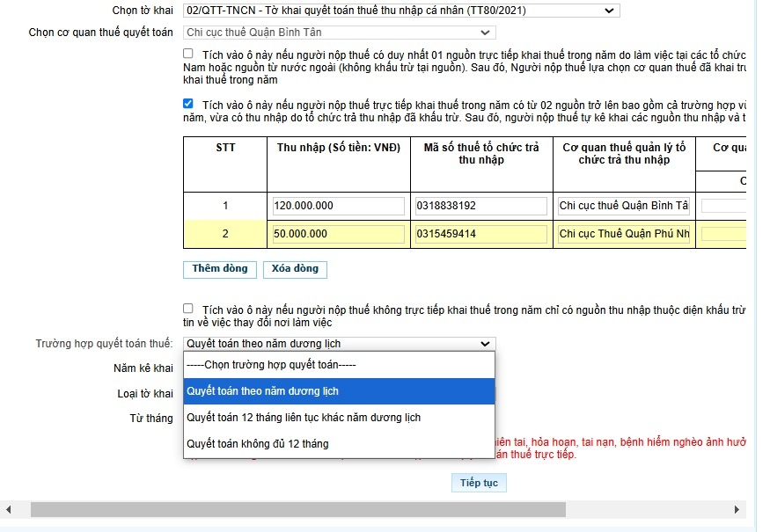
Task: Expand the 'Chọn cơ quan thuế quyết toán' dropdown
Action: [x=340, y=33]
